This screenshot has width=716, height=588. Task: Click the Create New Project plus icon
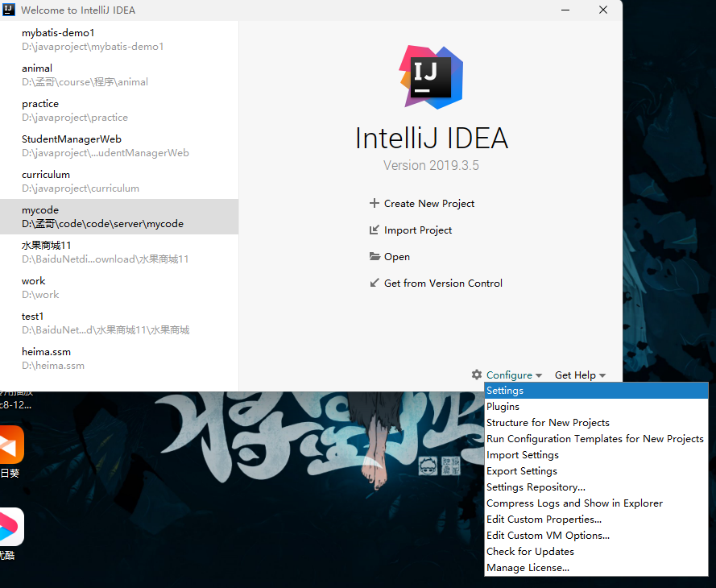[x=377, y=203]
